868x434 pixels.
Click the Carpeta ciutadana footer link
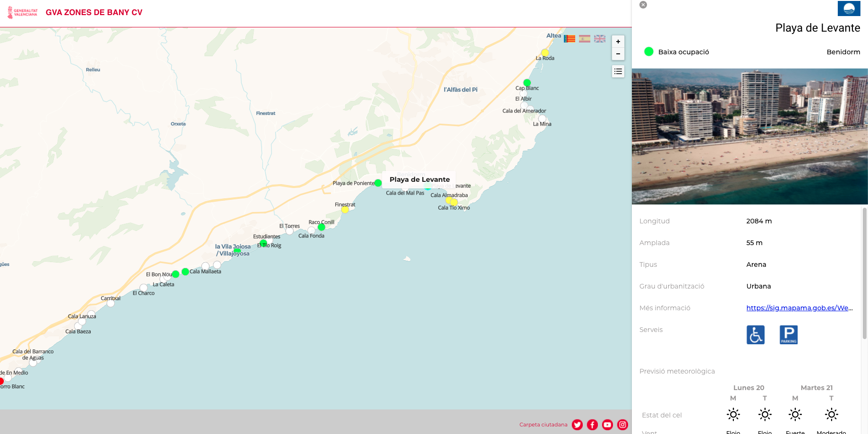pos(544,425)
